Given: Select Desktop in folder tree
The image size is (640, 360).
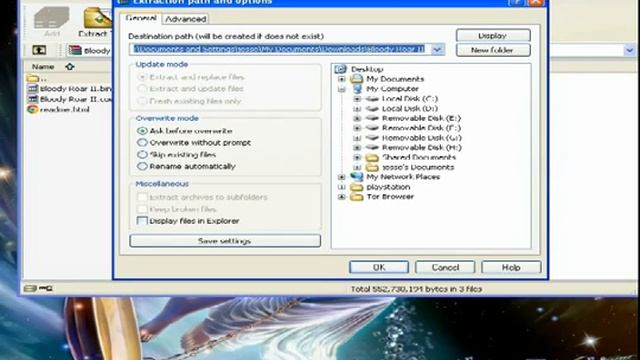Looking at the screenshot, I should coord(367,69).
